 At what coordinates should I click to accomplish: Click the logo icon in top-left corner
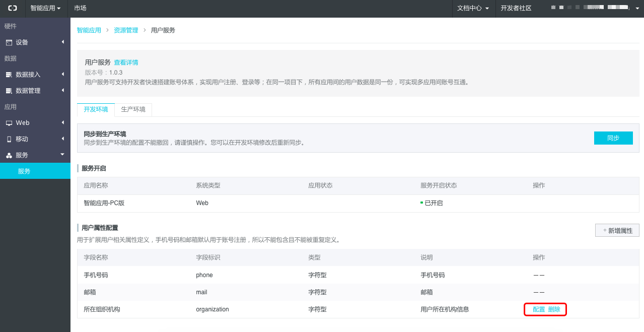(12, 8)
